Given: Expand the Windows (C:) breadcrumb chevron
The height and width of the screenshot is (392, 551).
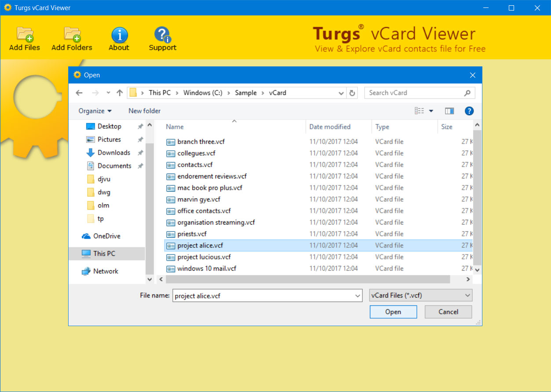Looking at the screenshot, I should pos(228,93).
